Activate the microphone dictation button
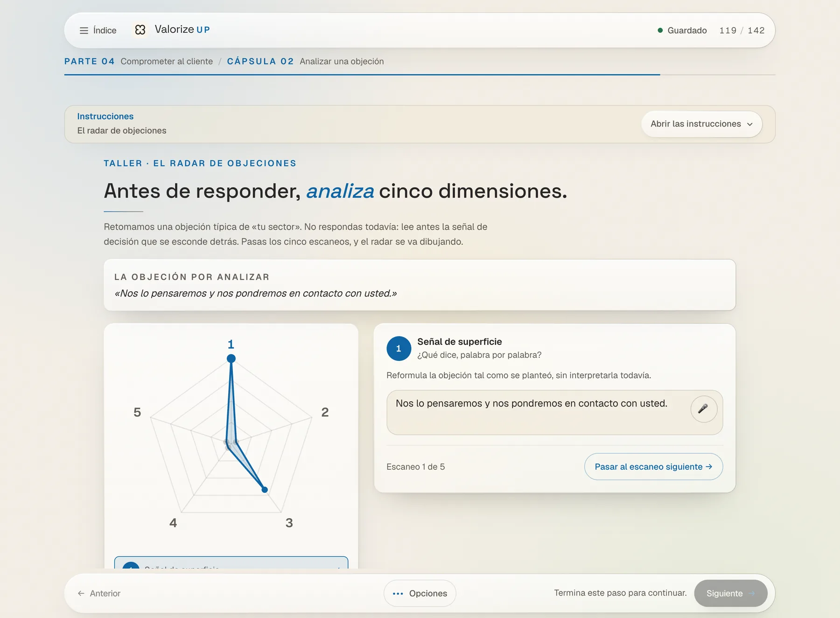 click(703, 409)
